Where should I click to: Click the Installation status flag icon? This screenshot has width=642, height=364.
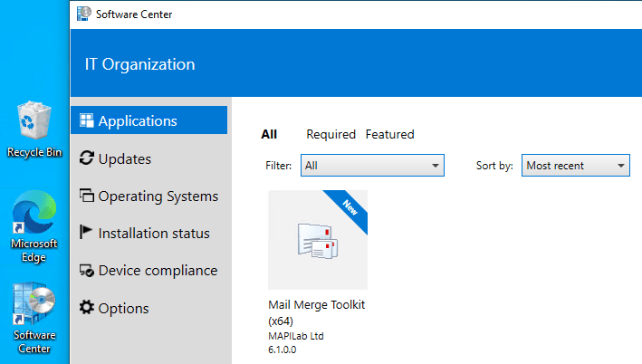tap(86, 232)
